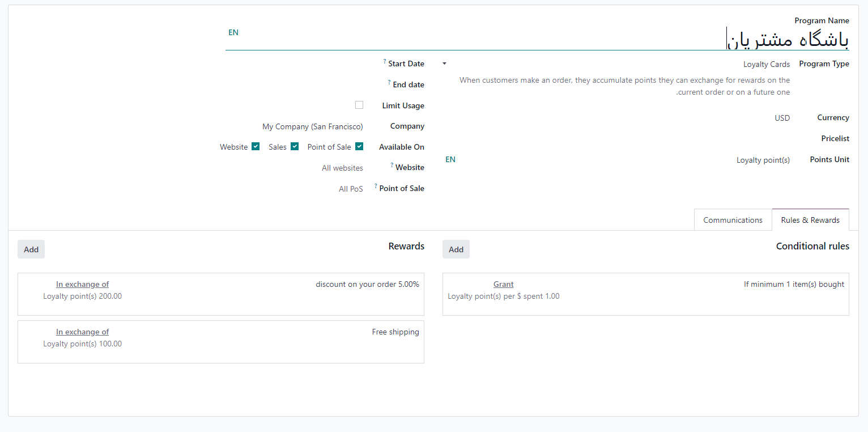Uncheck Website in Available On
This screenshot has width=868, height=432.
256,146
